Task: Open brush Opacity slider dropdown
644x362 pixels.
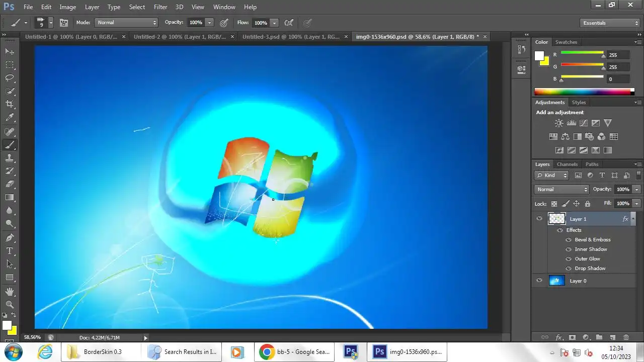Action: point(210,23)
